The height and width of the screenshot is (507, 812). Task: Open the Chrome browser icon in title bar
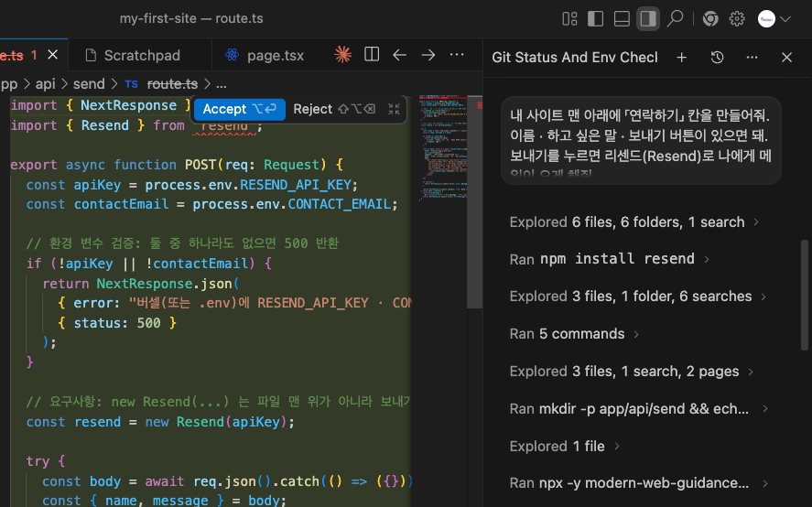pos(710,19)
